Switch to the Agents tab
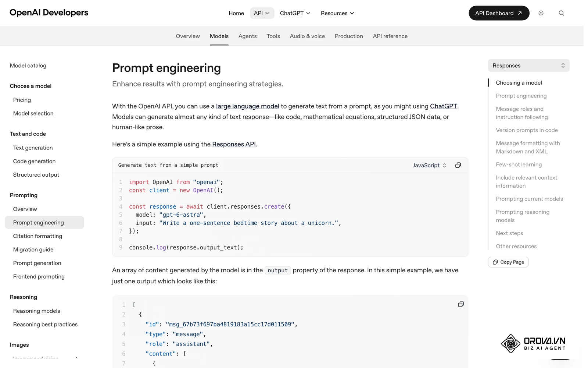Screen dimensions: 588x368 point(248,36)
